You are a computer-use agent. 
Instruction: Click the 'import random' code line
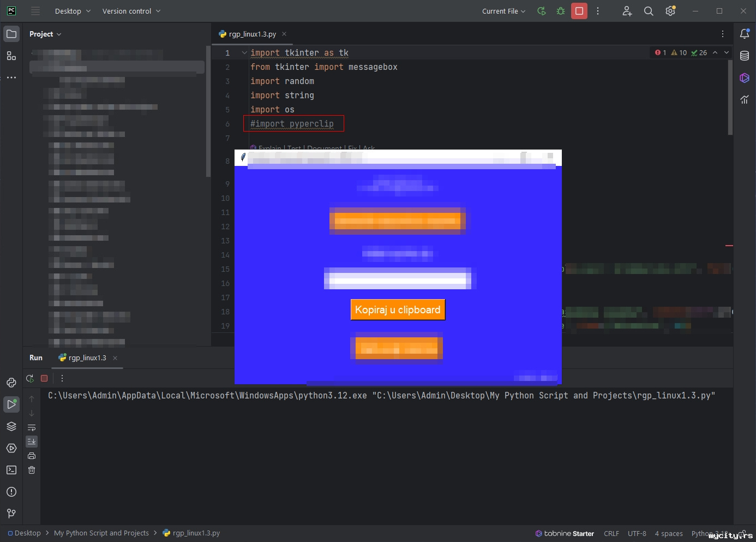coord(282,81)
